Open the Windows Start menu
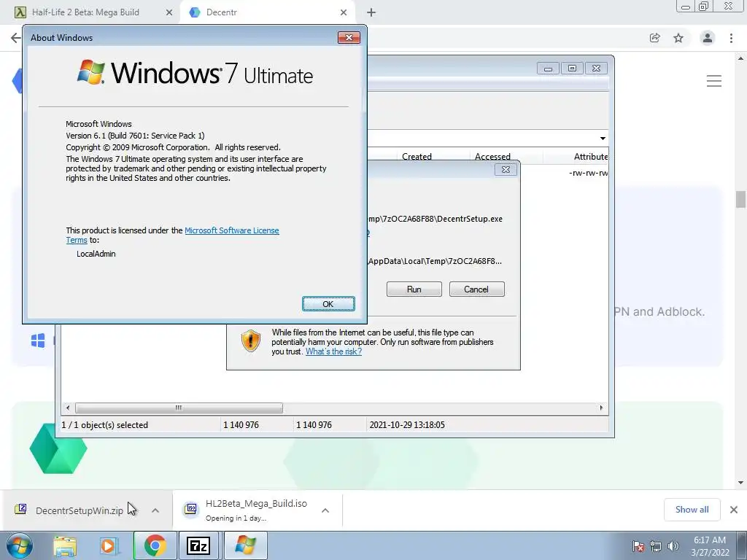Image resolution: width=747 pixels, height=560 pixels. click(20, 545)
